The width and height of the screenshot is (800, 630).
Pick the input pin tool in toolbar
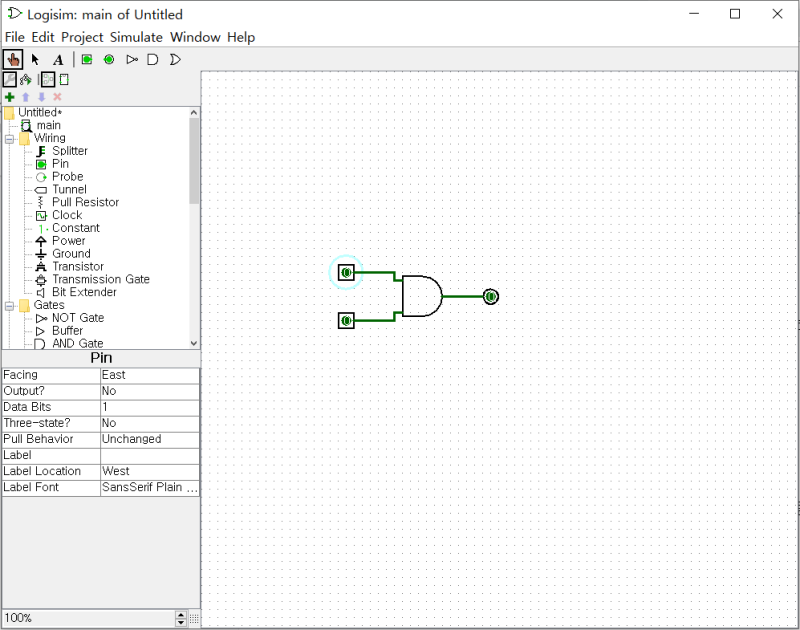coord(88,59)
